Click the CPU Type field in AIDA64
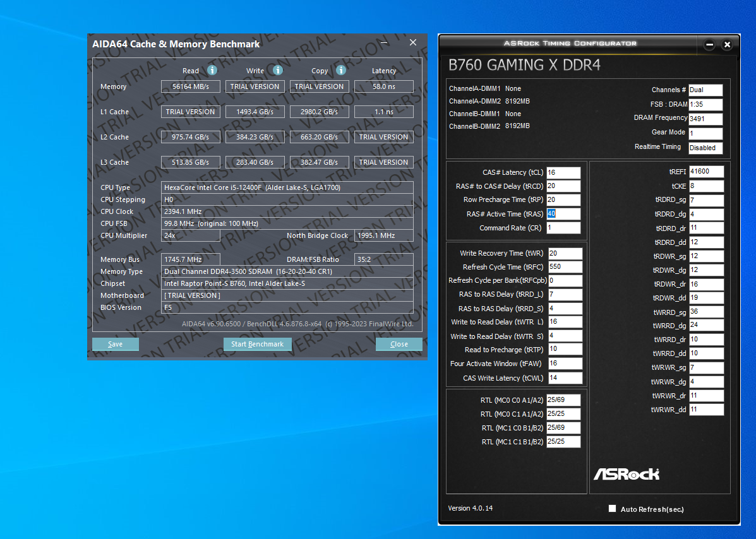 [x=287, y=188]
